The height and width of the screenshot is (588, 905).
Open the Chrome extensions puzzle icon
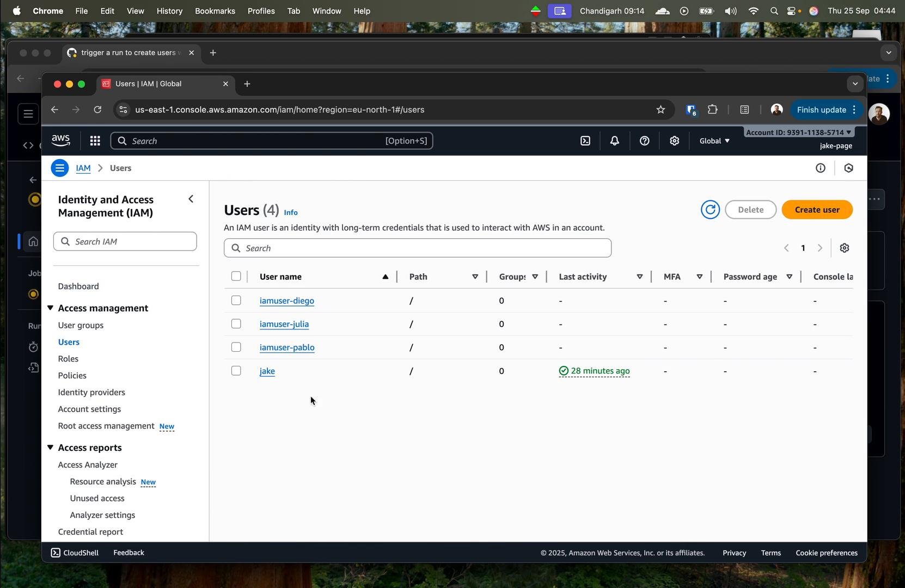[713, 110]
